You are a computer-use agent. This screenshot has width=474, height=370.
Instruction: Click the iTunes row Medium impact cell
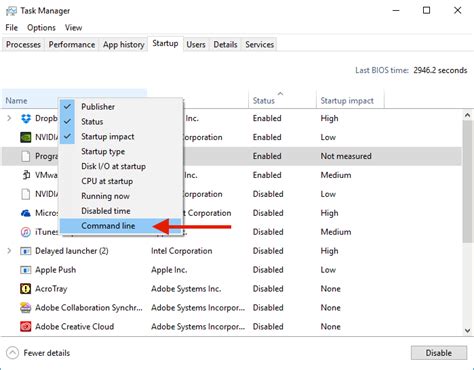[336, 232]
